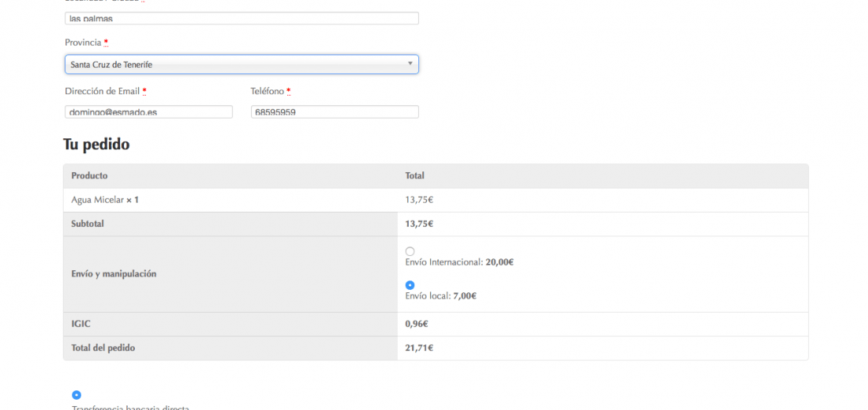Image resolution: width=868 pixels, height=410 pixels.
Task: Click the Tu pedido heading
Action: coord(96,145)
